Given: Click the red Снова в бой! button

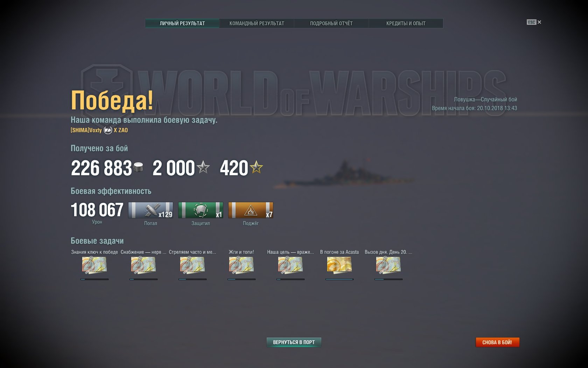Looking at the screenshot, I should 497,342.
